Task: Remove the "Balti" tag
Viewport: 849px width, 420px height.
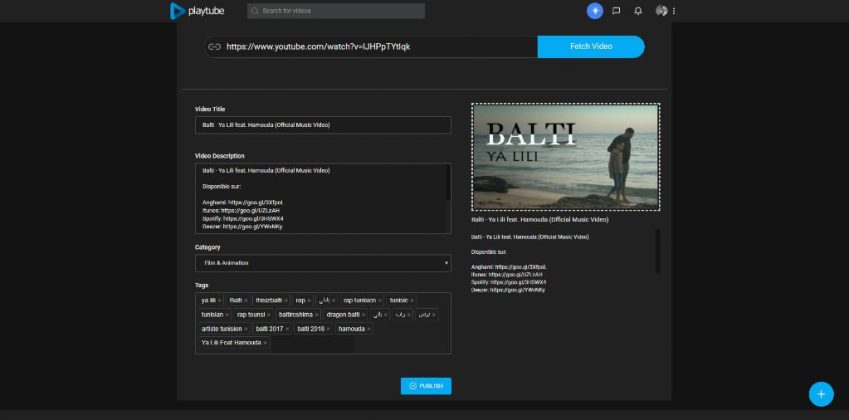Action: (246, 300)
